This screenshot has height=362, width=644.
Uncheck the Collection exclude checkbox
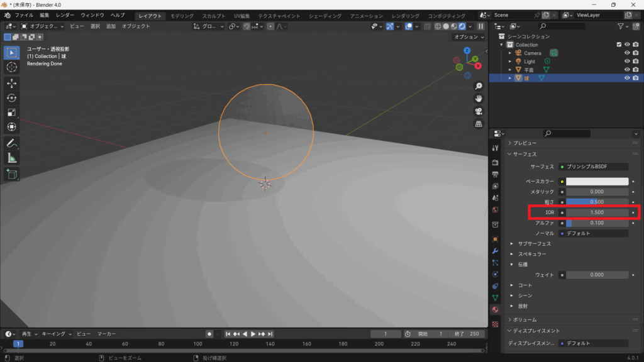click(619, 45)
